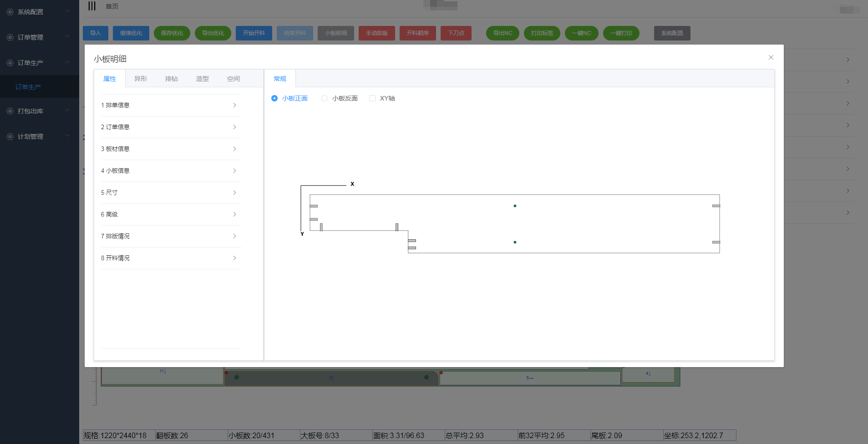Click the 打包出库 sidebar icon
The image size is (868, 444).
click(10, 111)
